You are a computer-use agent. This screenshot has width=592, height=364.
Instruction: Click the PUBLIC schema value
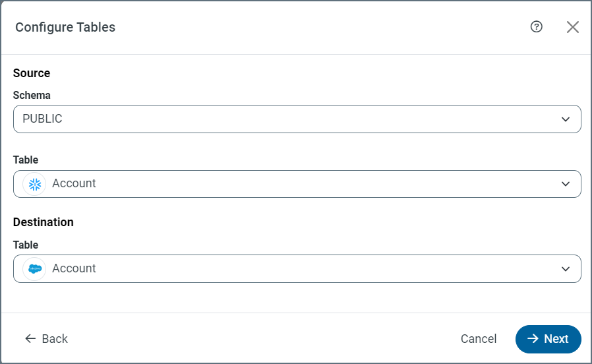(x=42, y=119)
